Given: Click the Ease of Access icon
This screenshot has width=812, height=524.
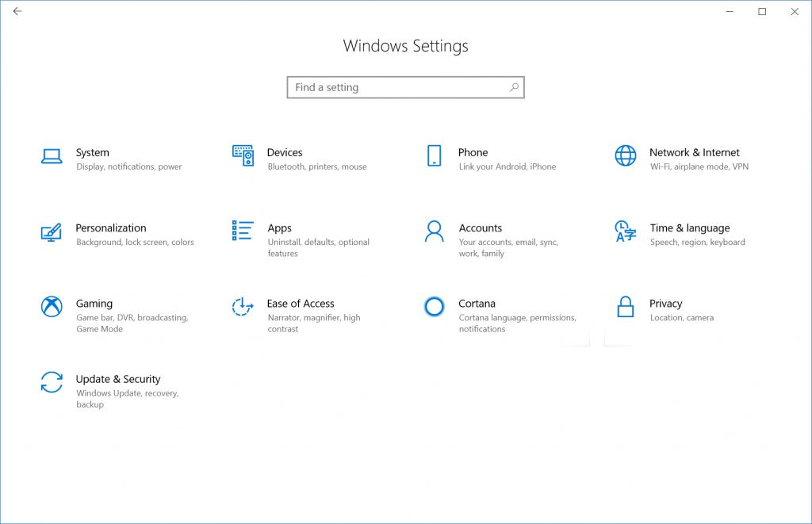Looking at the screenshot, I should coord(243,307).
